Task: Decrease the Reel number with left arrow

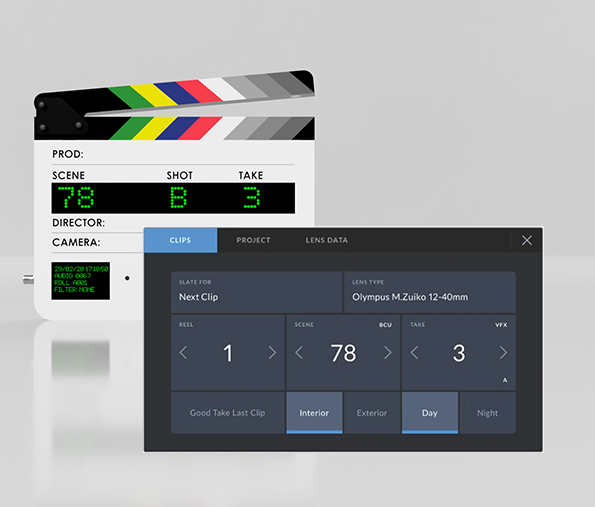Action: [x=183, y=353]
